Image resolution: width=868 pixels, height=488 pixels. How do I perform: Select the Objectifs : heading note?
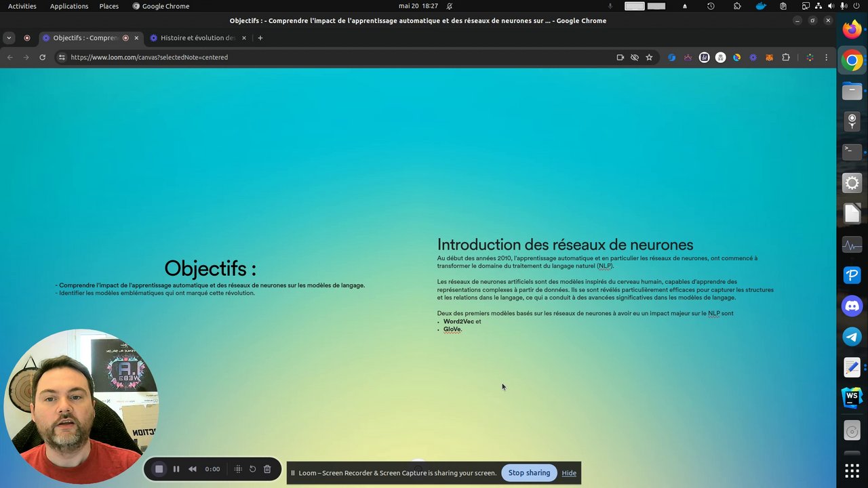coord(210,268)
